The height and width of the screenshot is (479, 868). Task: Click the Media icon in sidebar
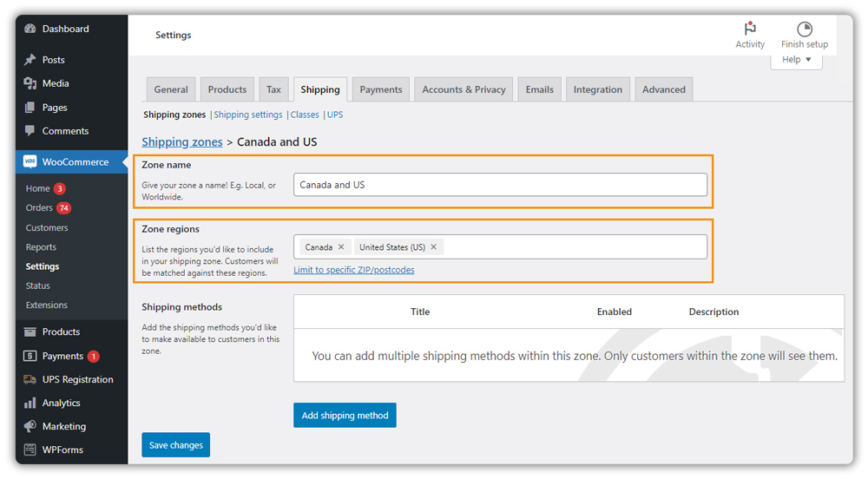pos(30,83)
